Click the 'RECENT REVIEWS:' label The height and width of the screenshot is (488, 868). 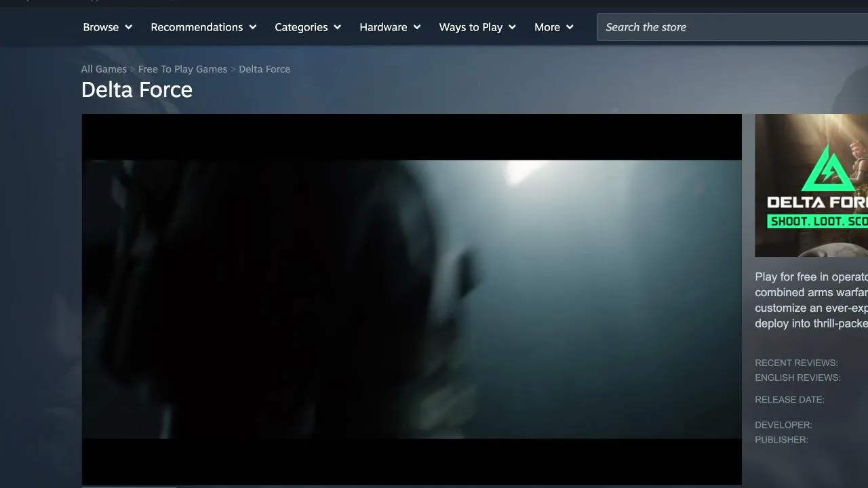796,363
